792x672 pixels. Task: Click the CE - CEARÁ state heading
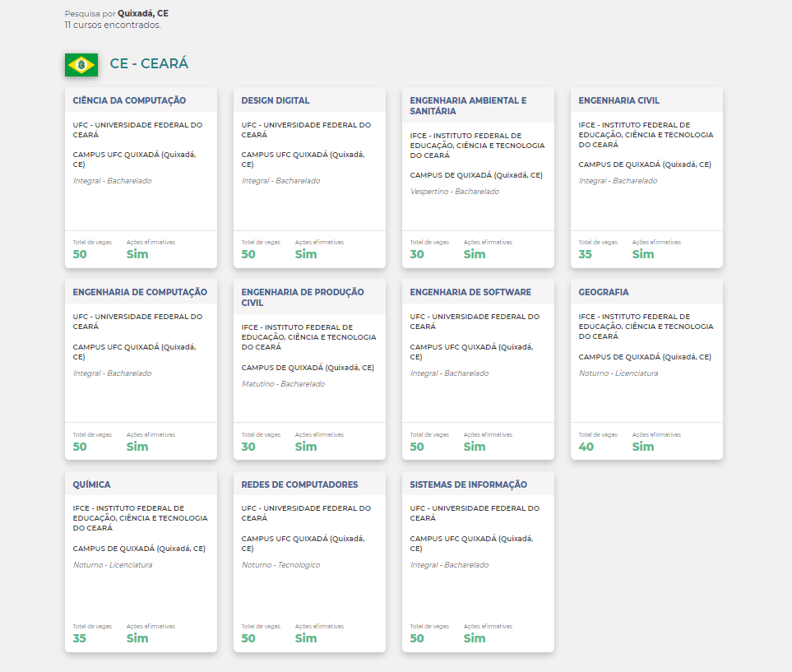point(149,63)
